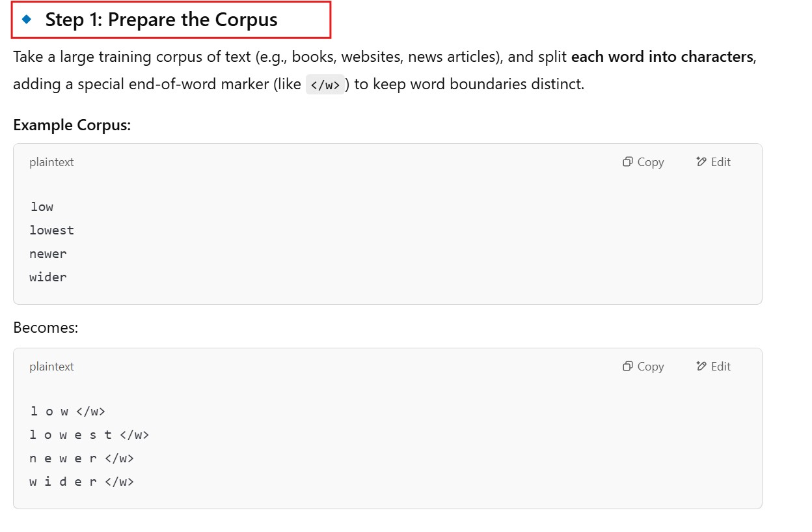Click the pencil edit icon in the Becomes code block
Viewport: 812px width, 532px height.
(701, 367)
